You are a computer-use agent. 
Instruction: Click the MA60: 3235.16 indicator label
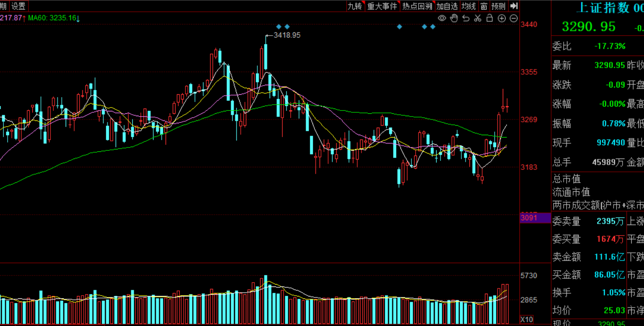pos(54,18)
